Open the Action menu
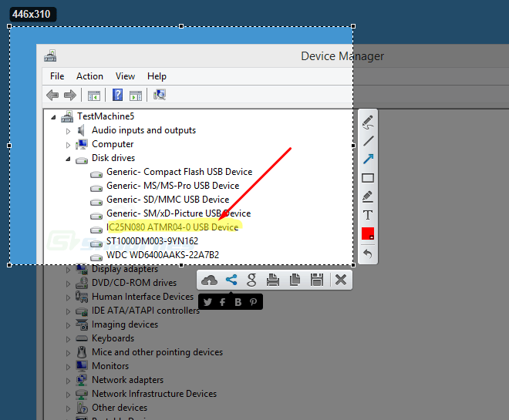509x420 pixels. click(x=89, y=76)
